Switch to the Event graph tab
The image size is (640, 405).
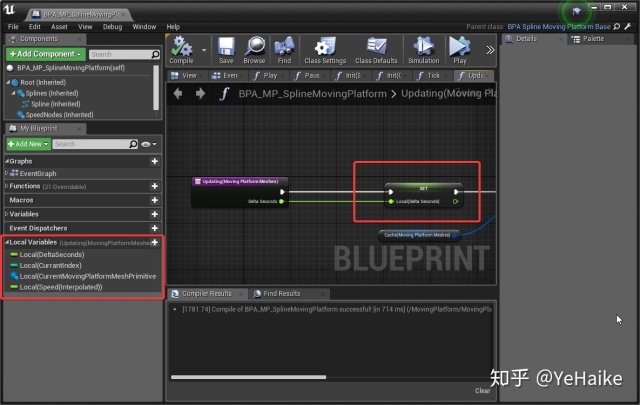coord(227,76)
